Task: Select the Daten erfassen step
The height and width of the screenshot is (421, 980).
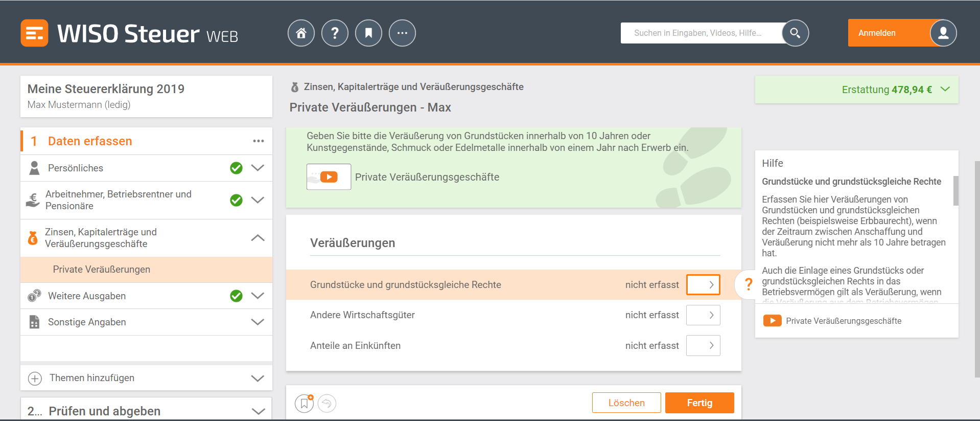Action: click(x=90, y=141)
